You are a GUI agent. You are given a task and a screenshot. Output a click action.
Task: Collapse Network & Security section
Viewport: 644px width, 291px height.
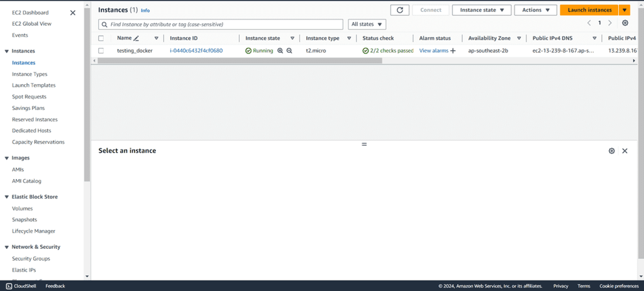coord(6,247)
